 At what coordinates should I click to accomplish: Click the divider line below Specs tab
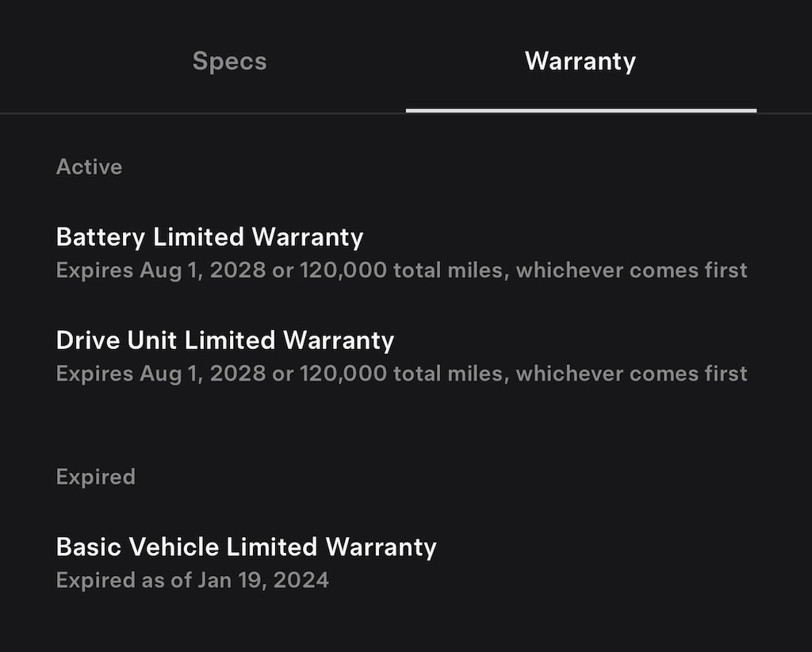(203, 113)
